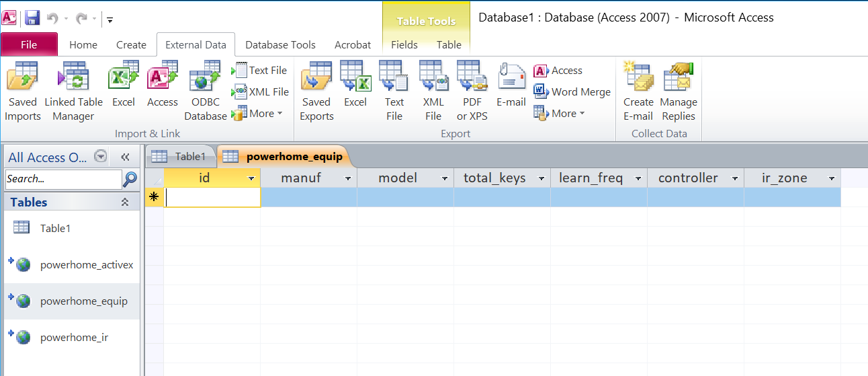This screenshot has width=868, height=376.
Task: Open the File tab
Action: pyautogui.click(x=29, y=44)
